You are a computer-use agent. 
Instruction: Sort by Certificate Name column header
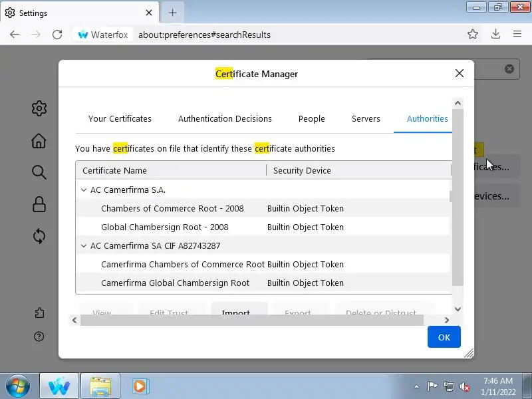point(171,170)
